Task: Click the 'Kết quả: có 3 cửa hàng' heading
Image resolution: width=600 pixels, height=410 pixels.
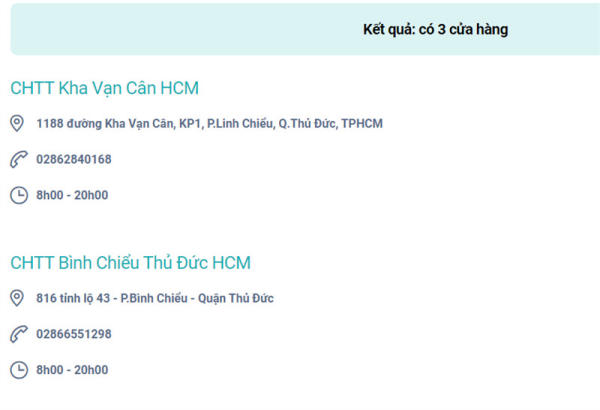Action: click(x=435, y=29)
